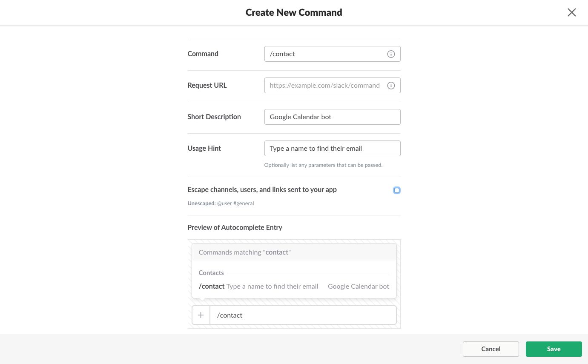
Task: Click the Escape channels, users, and links label
Action: click(x=262, y=190)
